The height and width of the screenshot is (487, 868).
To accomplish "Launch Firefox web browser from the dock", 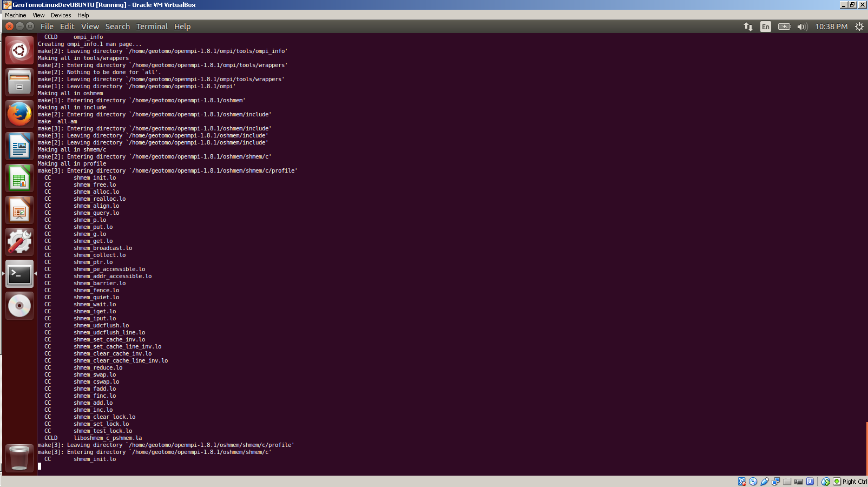I will (19, 114).
